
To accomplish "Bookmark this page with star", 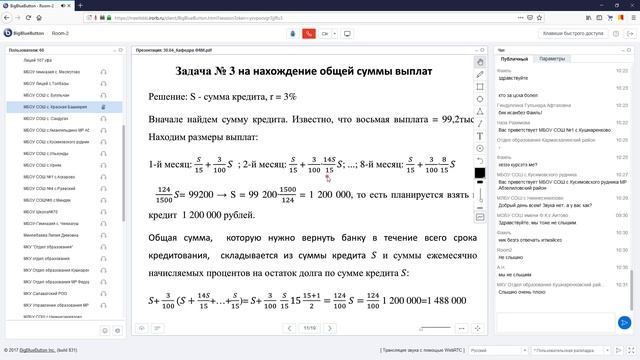I will (x=539, y=18).
